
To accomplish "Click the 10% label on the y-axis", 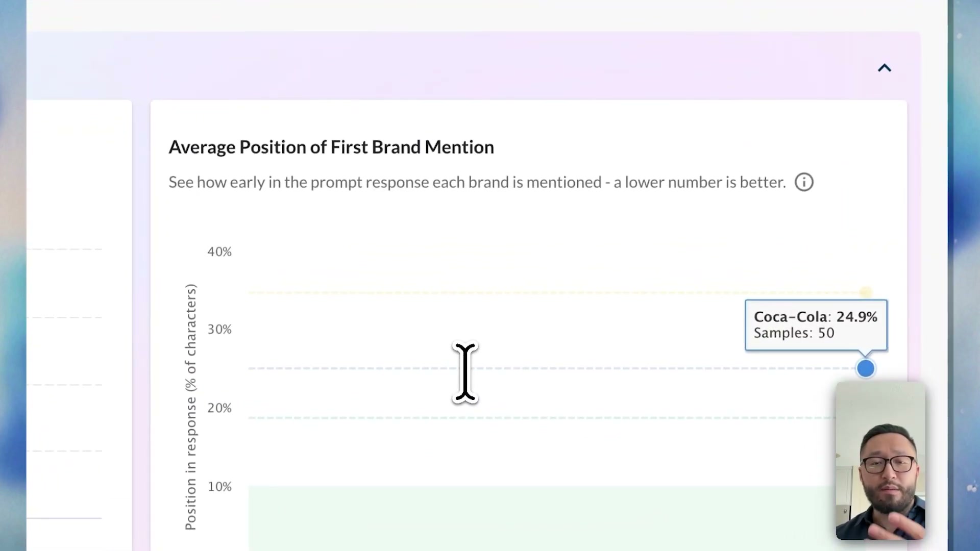I will pos(219,486).
